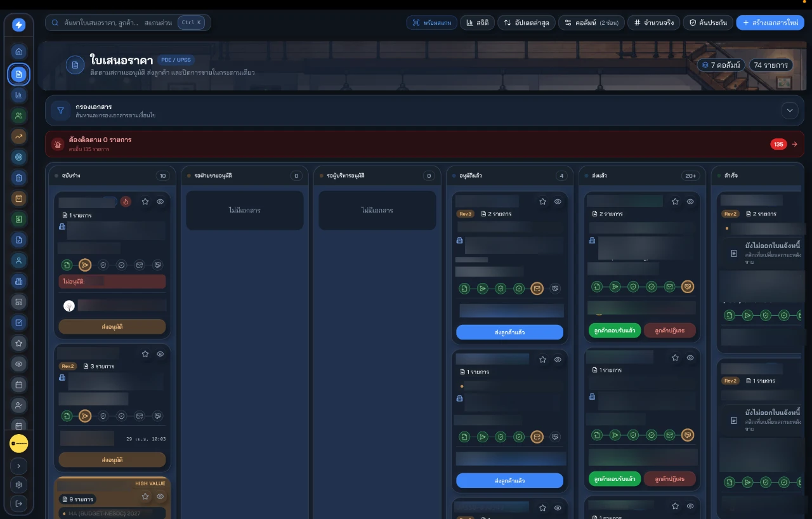
Task: Toggle the พร้อมสแกน scan mode
Action: (431, 23)
